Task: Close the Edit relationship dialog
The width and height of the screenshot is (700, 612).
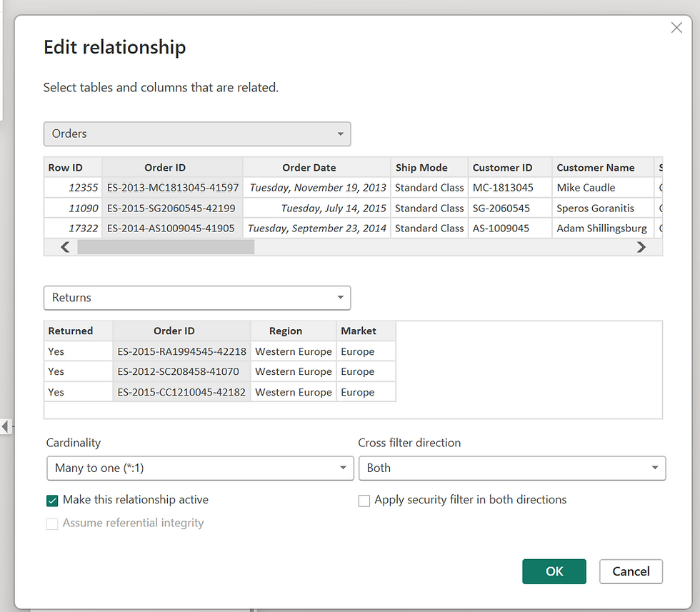Action: click(x=676, y=28)
